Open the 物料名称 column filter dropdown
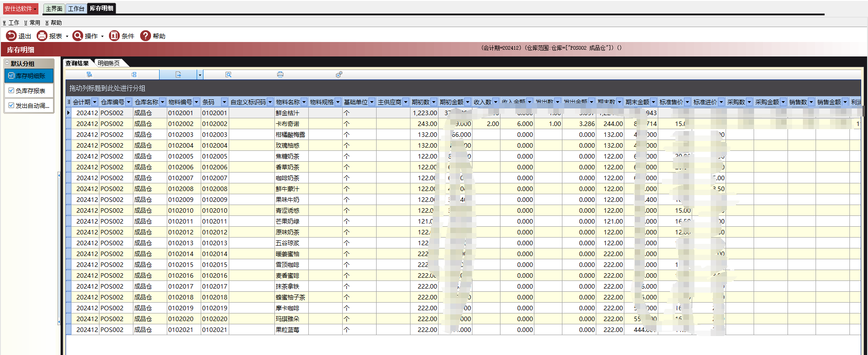 click(x=304, y=102)
